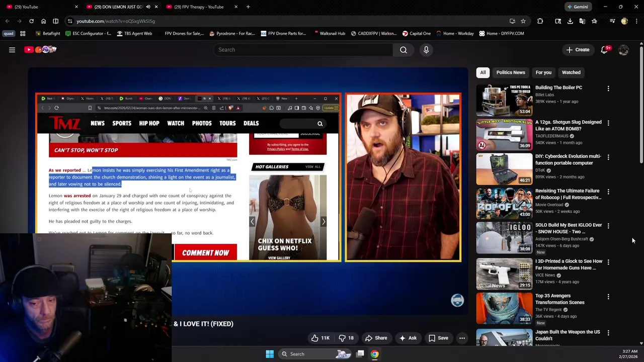Switch to FPV Therapy - YouTube tab
644x362 pixels.
pyautogui.click(x=201, y=7)
